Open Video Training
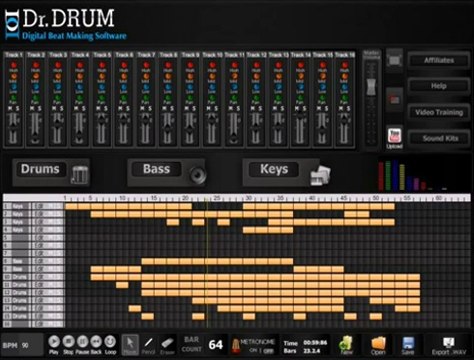The height and width of the screenshot is (360, 474). pos(439,112)
